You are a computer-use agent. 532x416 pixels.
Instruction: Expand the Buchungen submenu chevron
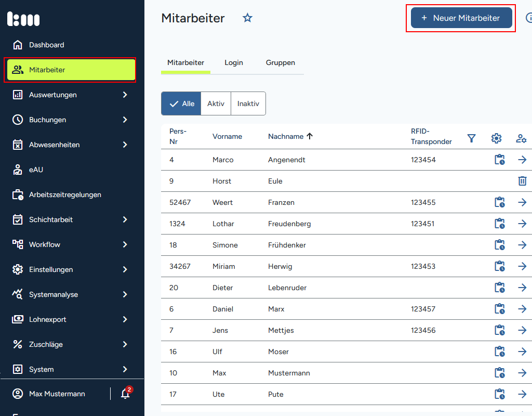click(125, 120)
